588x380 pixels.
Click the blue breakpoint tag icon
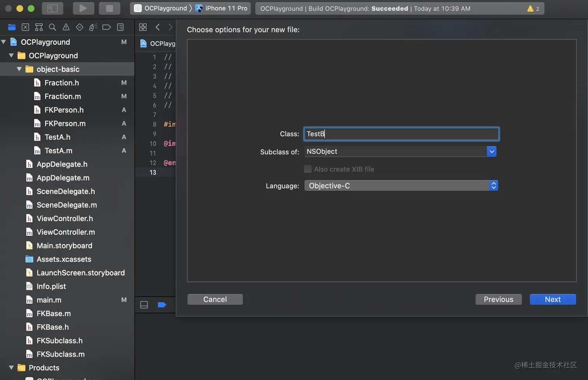pyautogui.click(x=162, y=305)
